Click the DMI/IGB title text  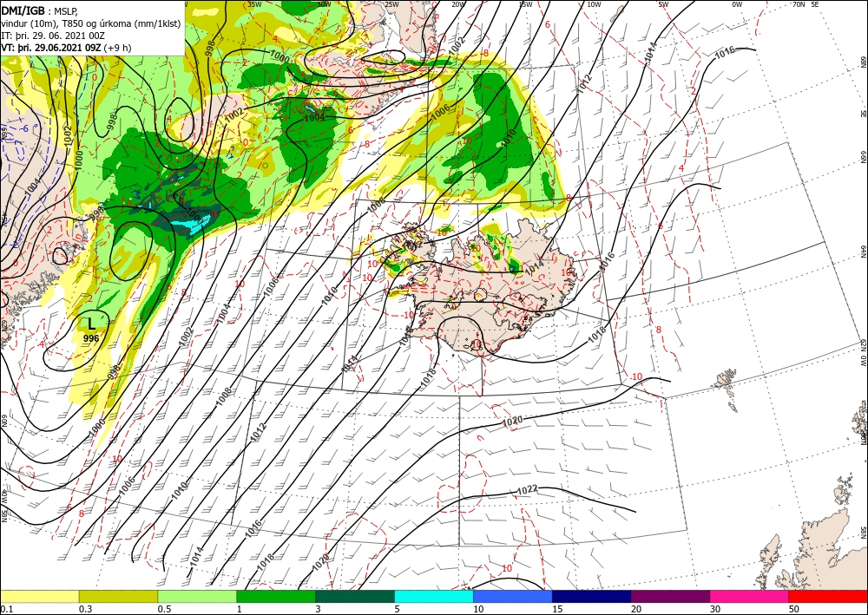click(24, 10)
